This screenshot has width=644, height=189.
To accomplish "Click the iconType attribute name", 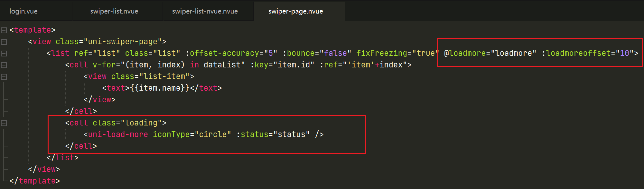I will click(x=171, y=134).
